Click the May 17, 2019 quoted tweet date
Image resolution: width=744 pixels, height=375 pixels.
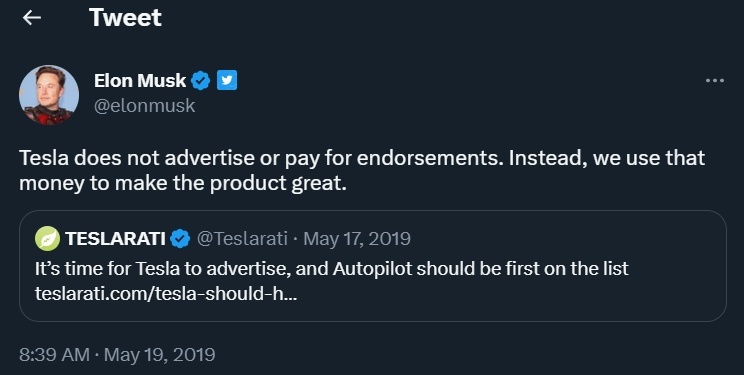tap(357, 238)
